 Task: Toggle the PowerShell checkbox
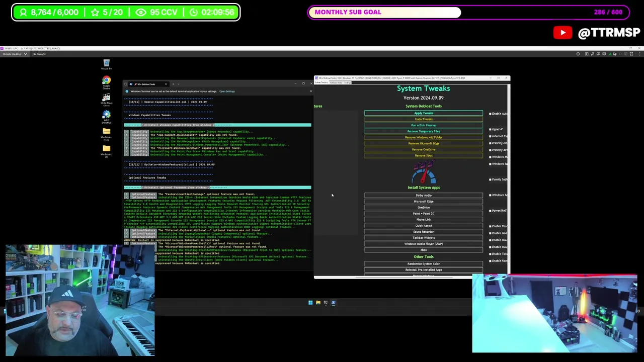pos(490,211)
